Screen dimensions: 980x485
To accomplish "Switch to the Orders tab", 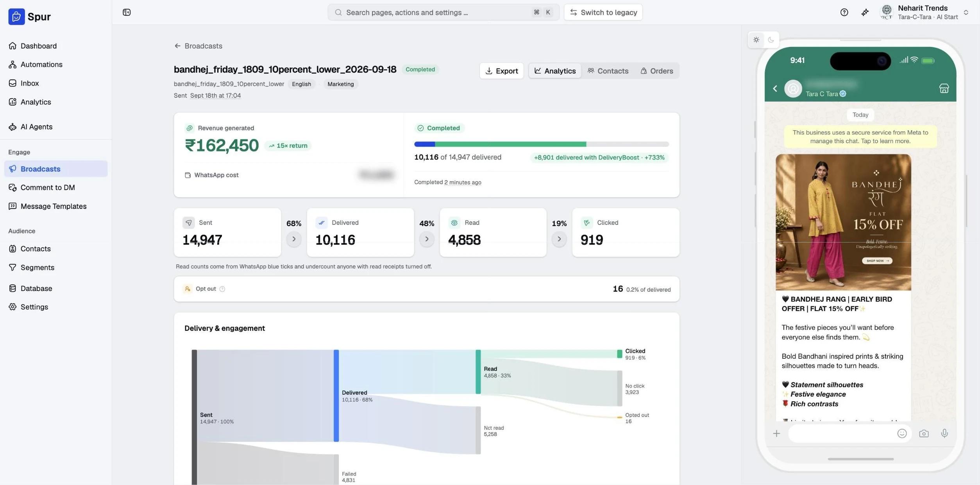I will [657, 71].
